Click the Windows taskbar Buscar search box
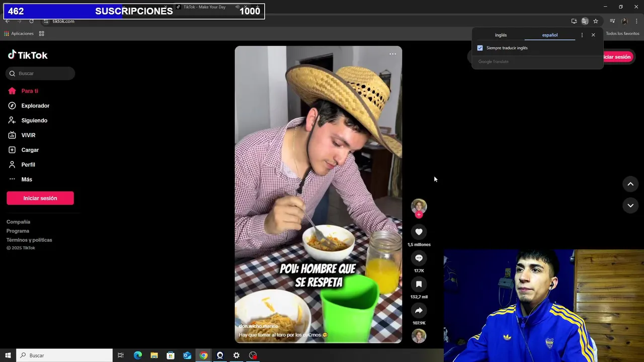The image size is (644, 362). coord(64,355)
